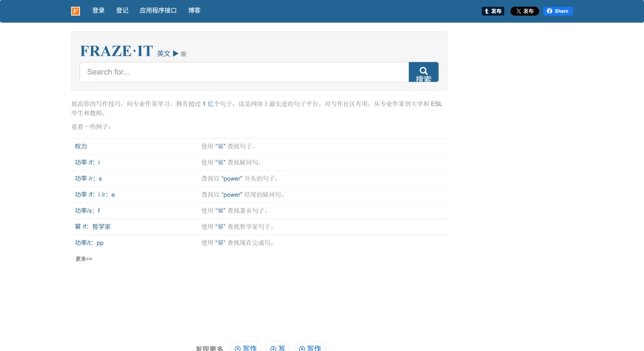
Task: Click the 1 亿个 sentence count link
Action: (x=211, y=104)
